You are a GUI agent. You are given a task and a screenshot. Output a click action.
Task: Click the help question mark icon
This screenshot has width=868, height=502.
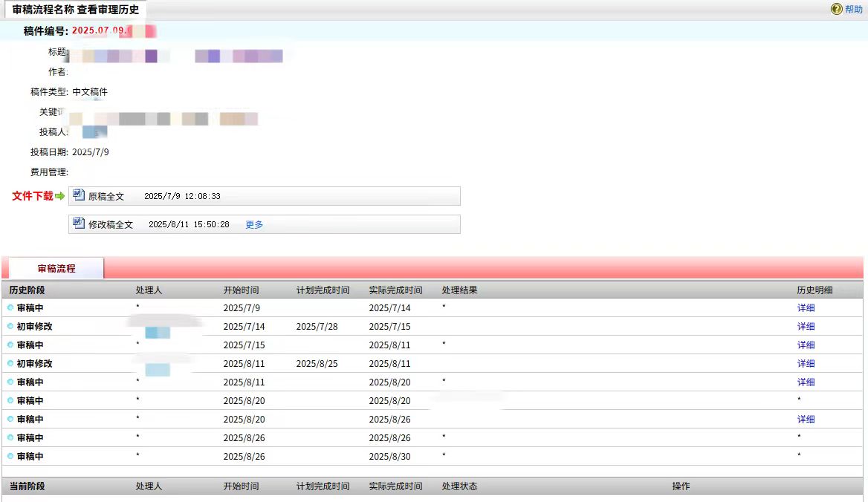pos(836,9)
